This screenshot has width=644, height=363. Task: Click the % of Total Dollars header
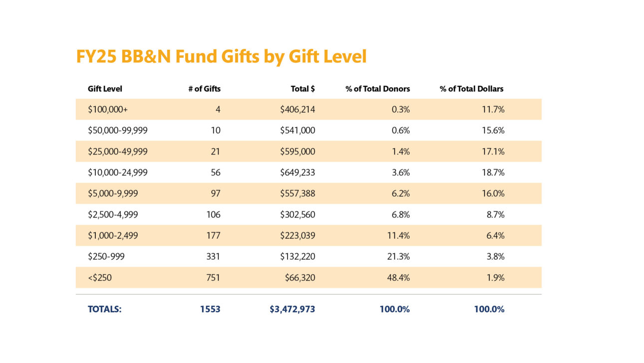click(x=471, y=89)
